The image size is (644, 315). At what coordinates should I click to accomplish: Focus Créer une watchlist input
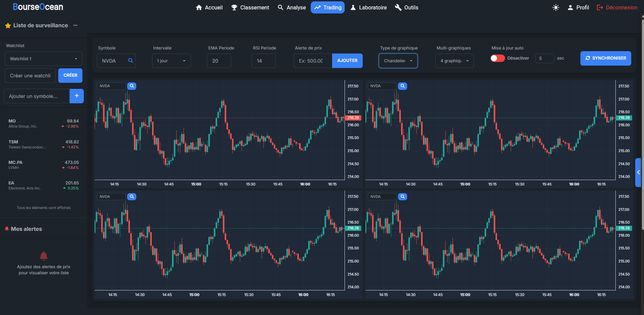(x=30, y=76)
